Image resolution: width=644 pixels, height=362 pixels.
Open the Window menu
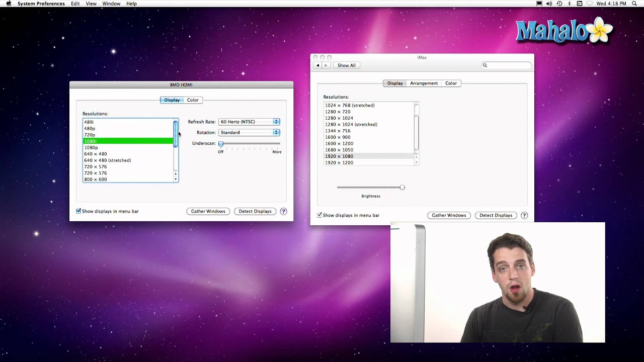(111, 4)
